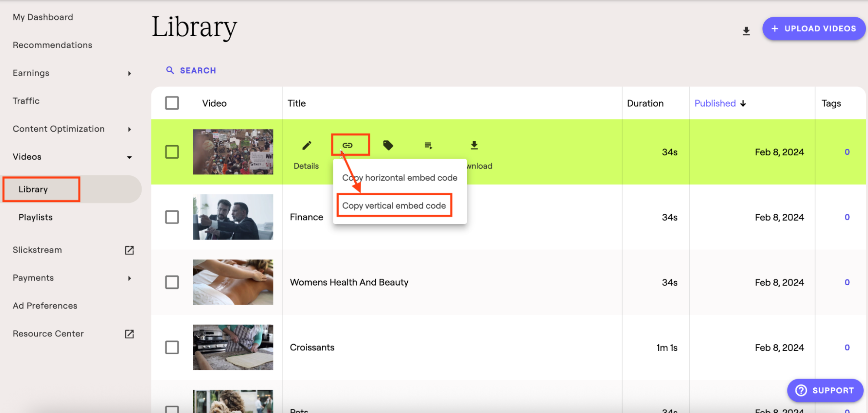Click the Search magnifier icon
The height and width of the screenshot is (413, 868).
(x=170, y=70)
